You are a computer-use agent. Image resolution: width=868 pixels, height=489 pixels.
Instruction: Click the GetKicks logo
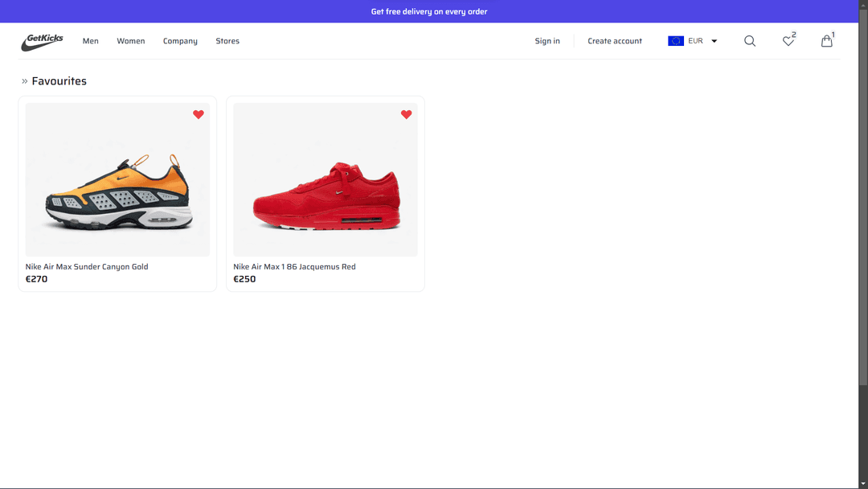(42, 42)
